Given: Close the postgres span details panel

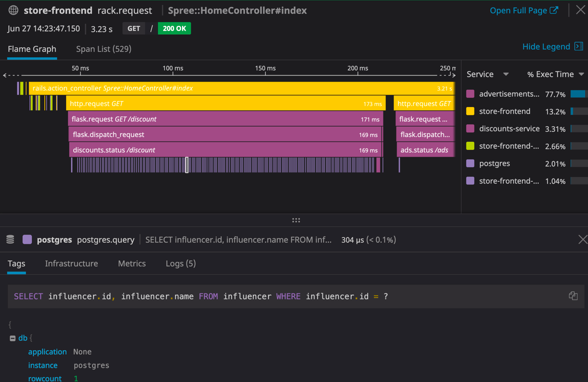Looking at the screenshot, I should click(583, 240).
